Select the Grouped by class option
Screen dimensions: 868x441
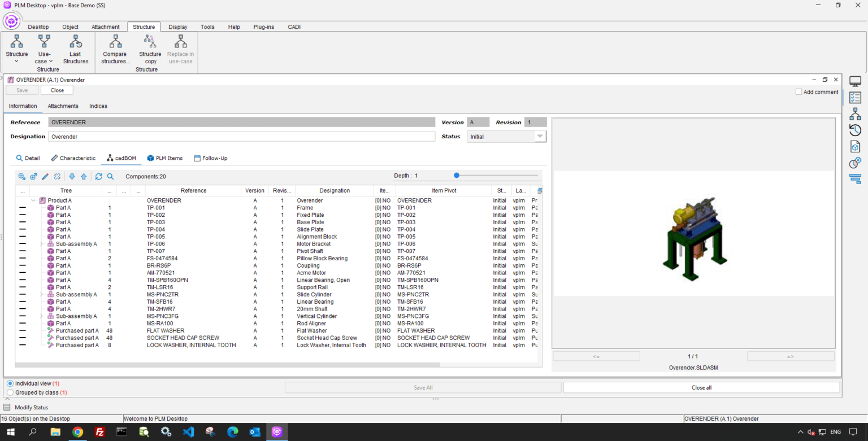pyautogui.click(x=10, y=392)
